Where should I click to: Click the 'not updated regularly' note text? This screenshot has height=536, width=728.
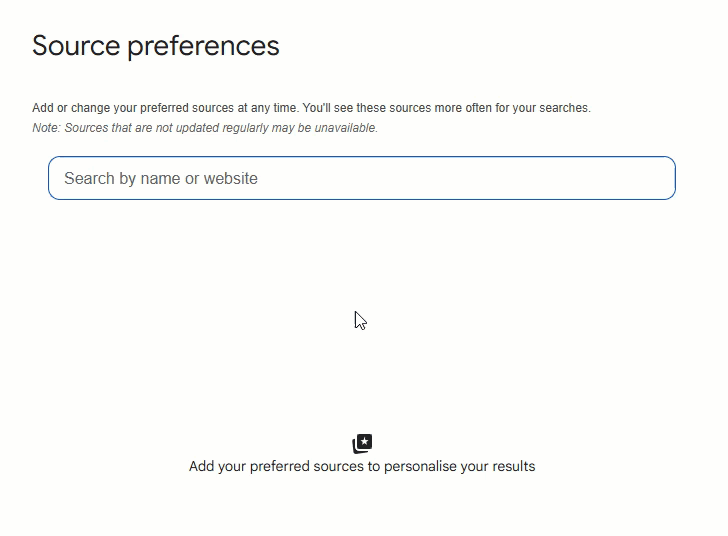[205, 128]
